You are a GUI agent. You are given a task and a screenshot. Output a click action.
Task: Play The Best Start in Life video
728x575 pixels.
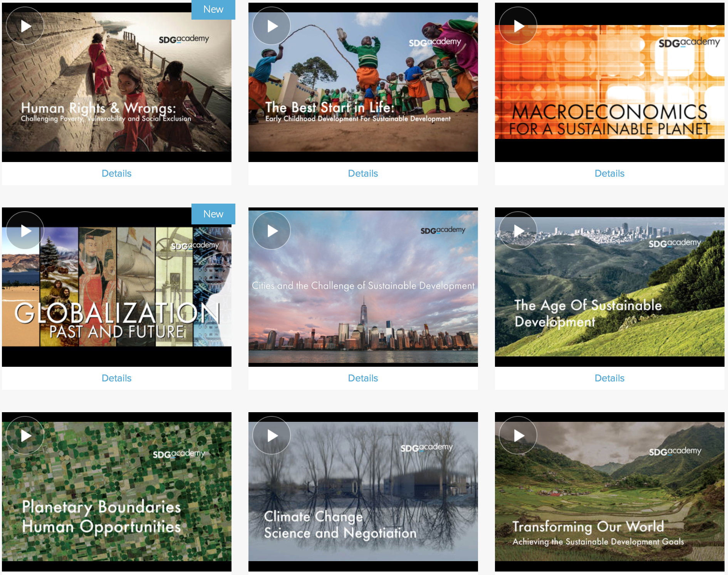272,26
